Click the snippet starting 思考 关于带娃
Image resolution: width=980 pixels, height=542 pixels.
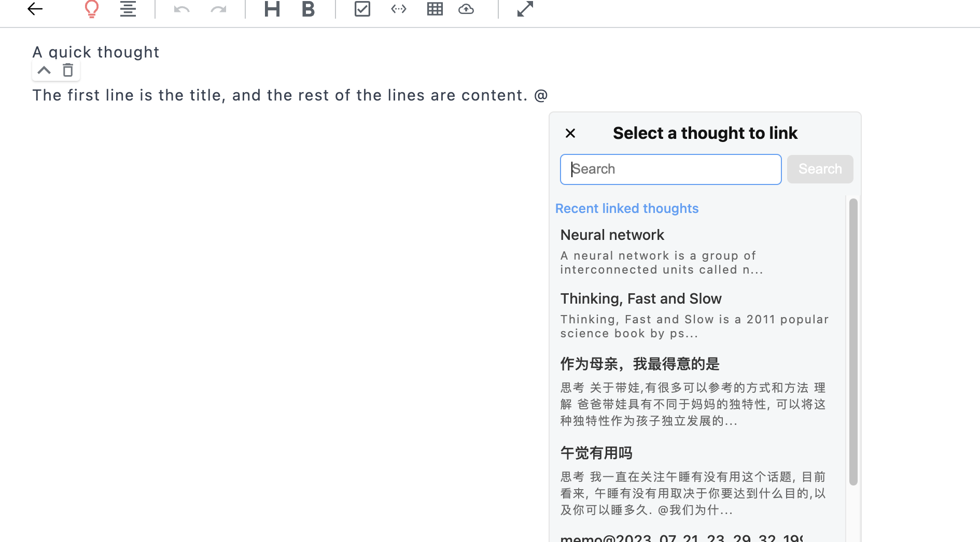(693, 404)
